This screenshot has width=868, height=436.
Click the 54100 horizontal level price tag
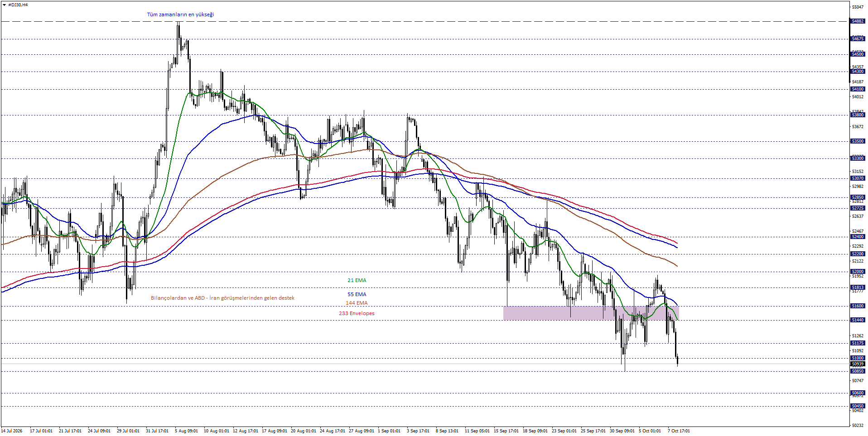858,89
